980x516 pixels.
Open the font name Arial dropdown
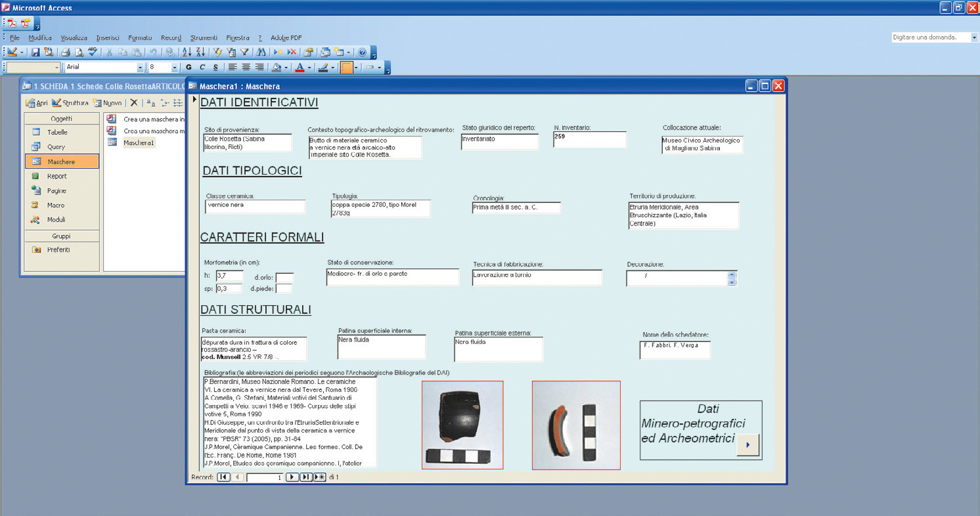[x=140, y=68]
